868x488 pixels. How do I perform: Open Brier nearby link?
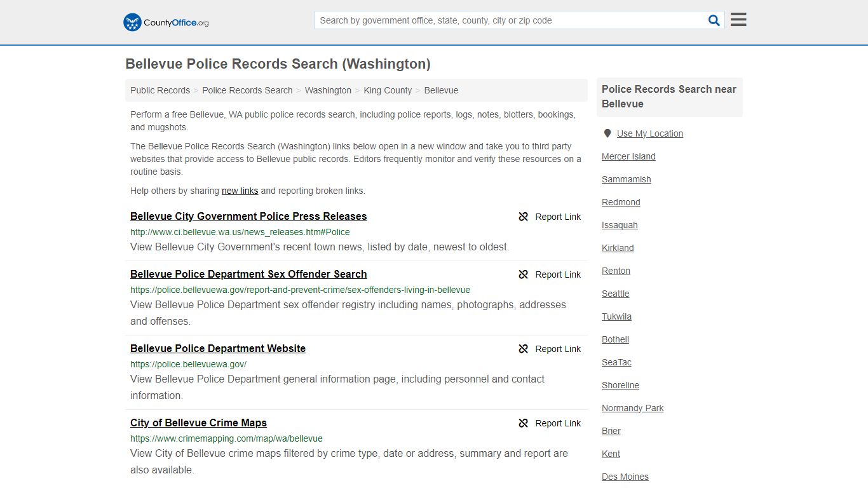[611, 431]
